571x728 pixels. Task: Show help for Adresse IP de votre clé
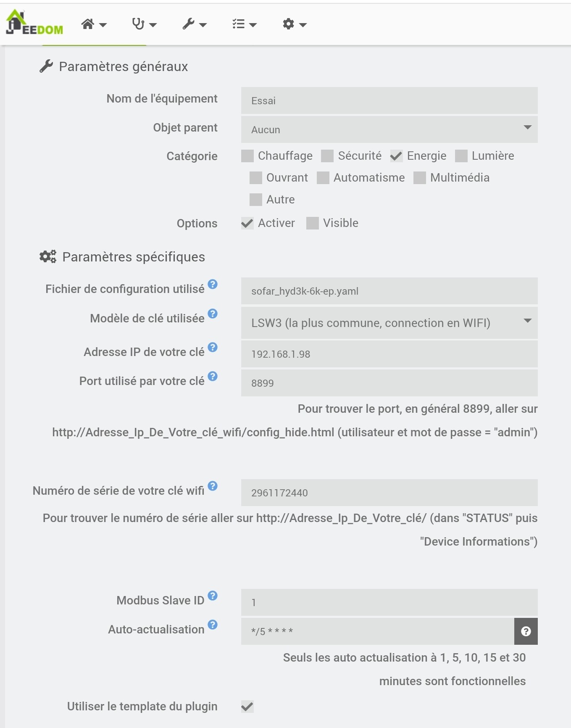(213, 348)
